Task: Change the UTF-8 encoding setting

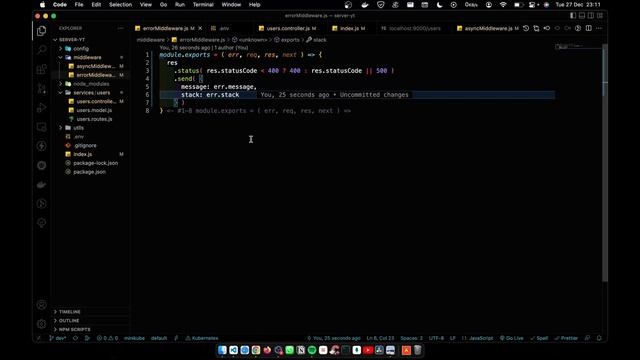Action: click(x=436, y=338)
